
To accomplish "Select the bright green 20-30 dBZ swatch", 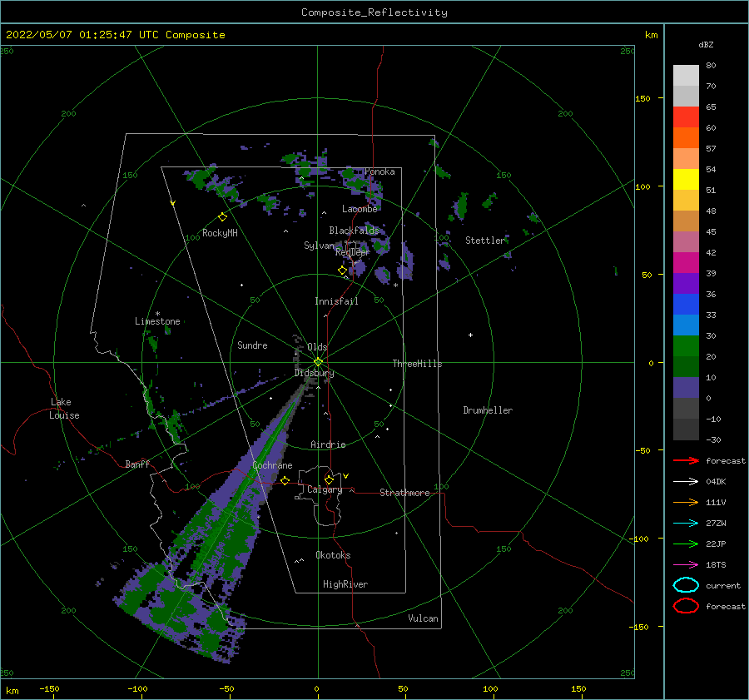I will click(686, 346).
